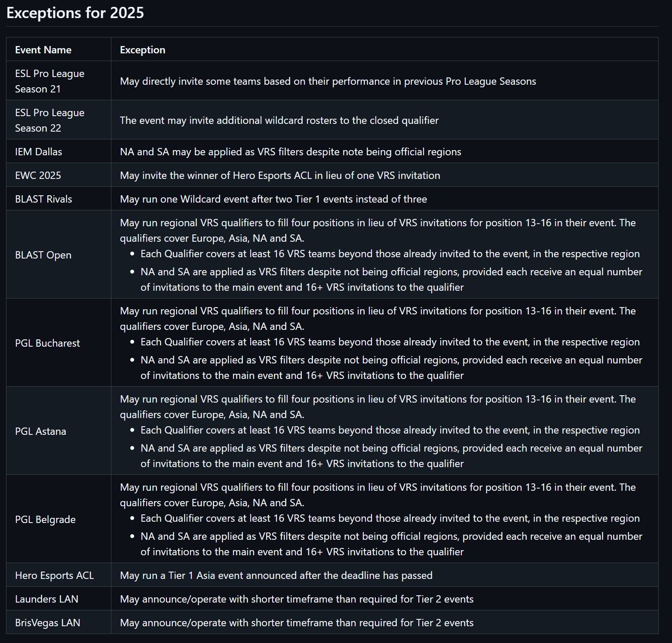The height and width of the screenshot is (643, 672).
Task: Click the PGL Belgrade event name
Action: click(45, 520)
